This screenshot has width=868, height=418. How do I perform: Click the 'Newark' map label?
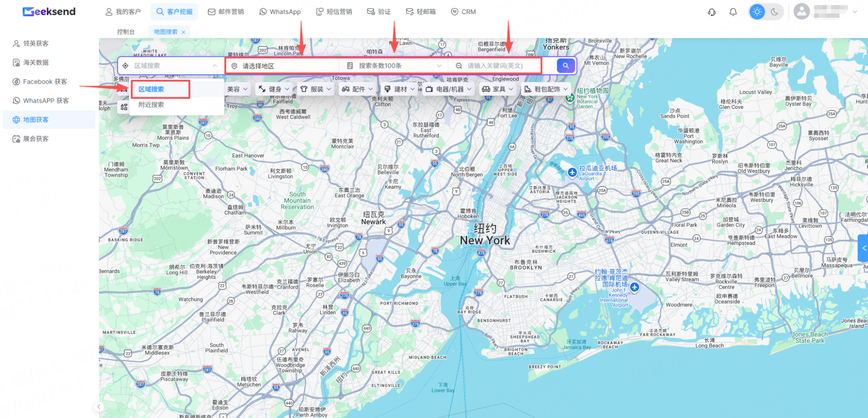click(373, 222)
